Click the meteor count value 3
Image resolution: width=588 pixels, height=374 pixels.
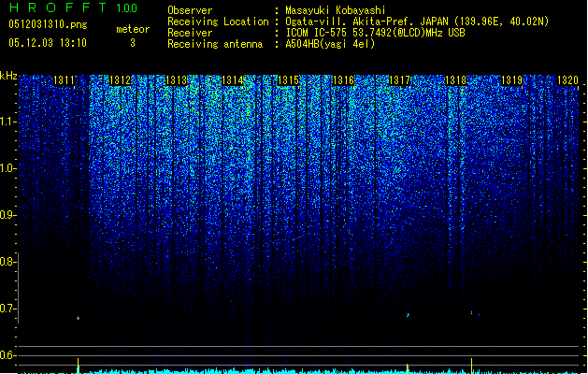pos(133,43)
